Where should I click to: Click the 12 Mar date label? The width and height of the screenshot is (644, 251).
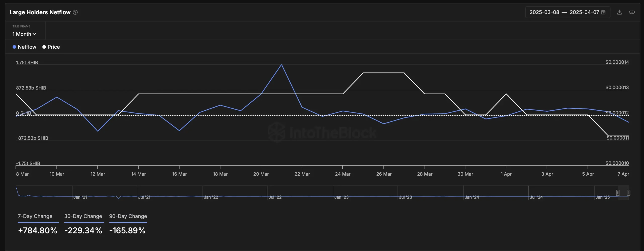pyautogui.click(x=98, y=174)
